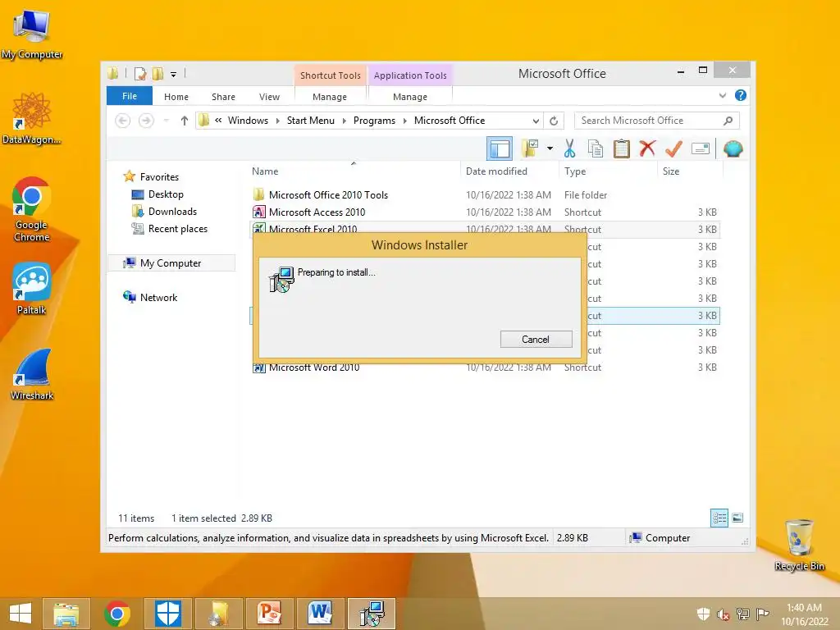This screenshot has width=840, height=630.
Task: Open the View ribbon tab
Action: (269, 97)
